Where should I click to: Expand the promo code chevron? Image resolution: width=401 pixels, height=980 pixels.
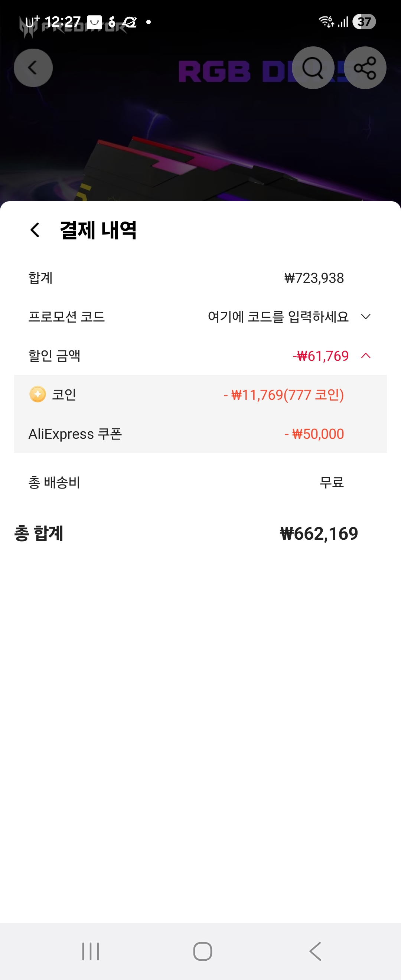coord(366,317)
